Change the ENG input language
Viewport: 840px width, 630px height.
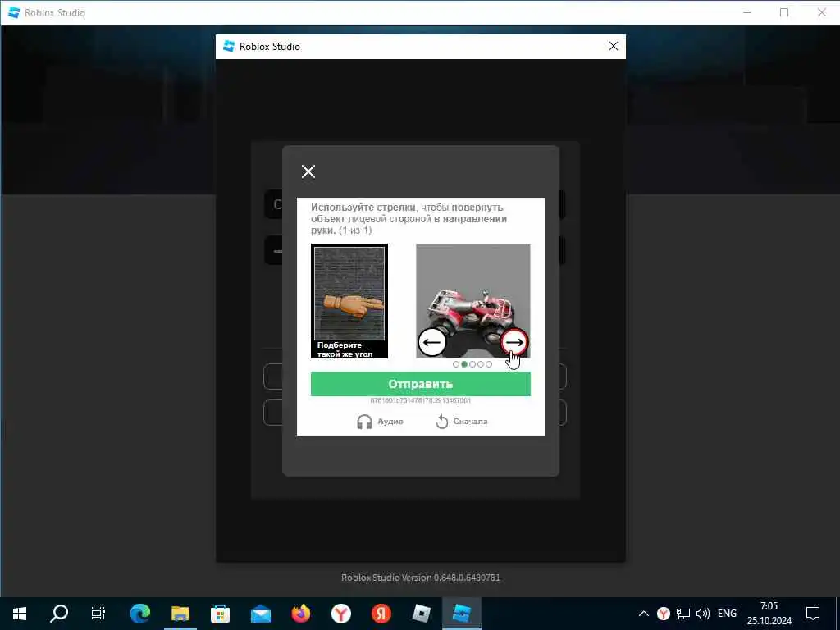coord(727,614)
